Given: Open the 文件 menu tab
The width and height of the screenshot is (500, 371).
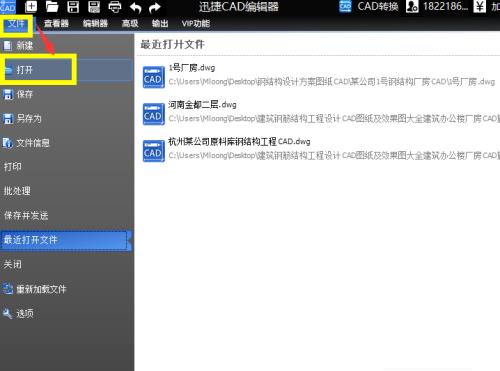Looking at the screenshot, I should coord(16,23).
